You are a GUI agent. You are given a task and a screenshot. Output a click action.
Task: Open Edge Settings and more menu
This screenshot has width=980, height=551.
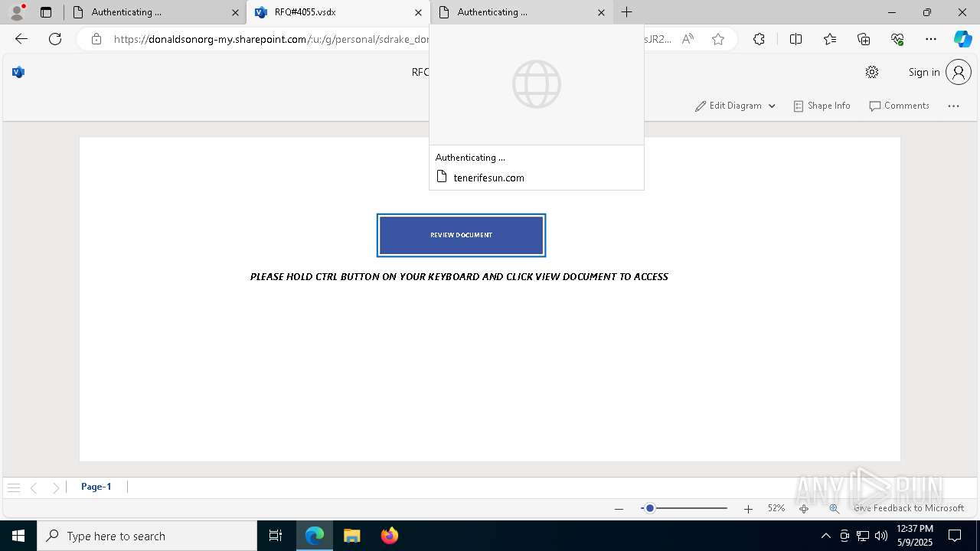coord(931,39)
